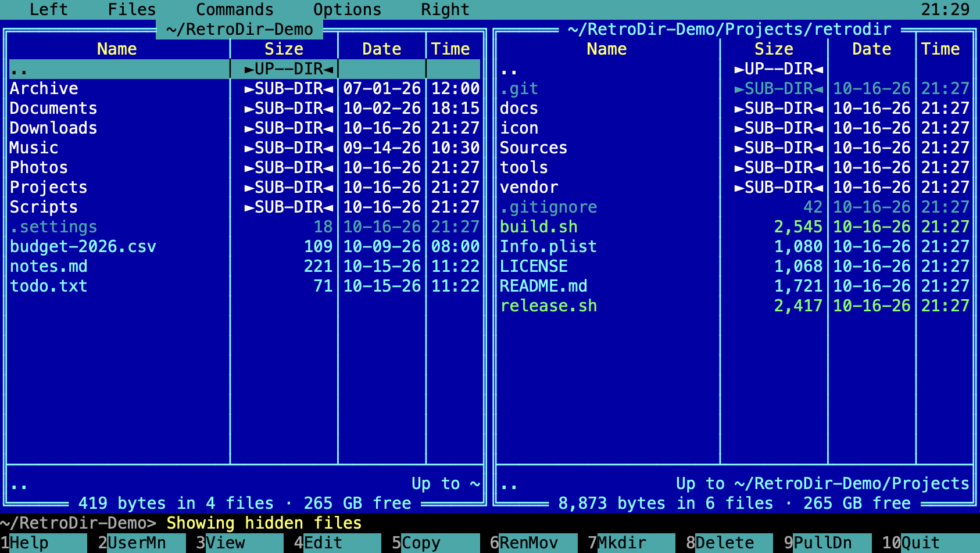
Task: Select the Sources folder in right panel
Action: pos(735,148)
